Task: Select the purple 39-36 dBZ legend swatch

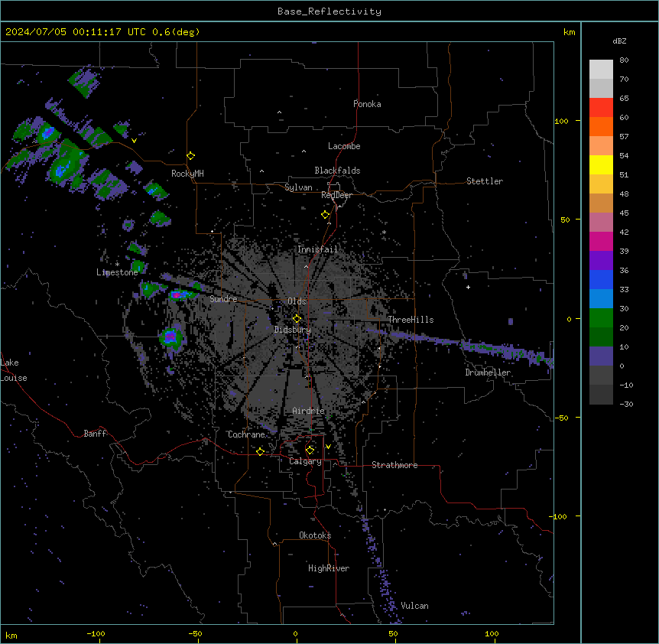Action: point(601,261)
